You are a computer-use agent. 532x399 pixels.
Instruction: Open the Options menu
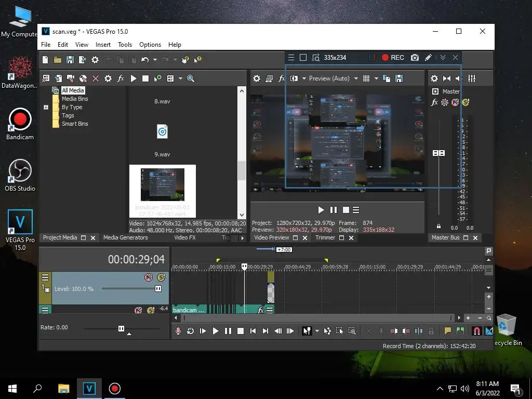(x=150, y=45)
